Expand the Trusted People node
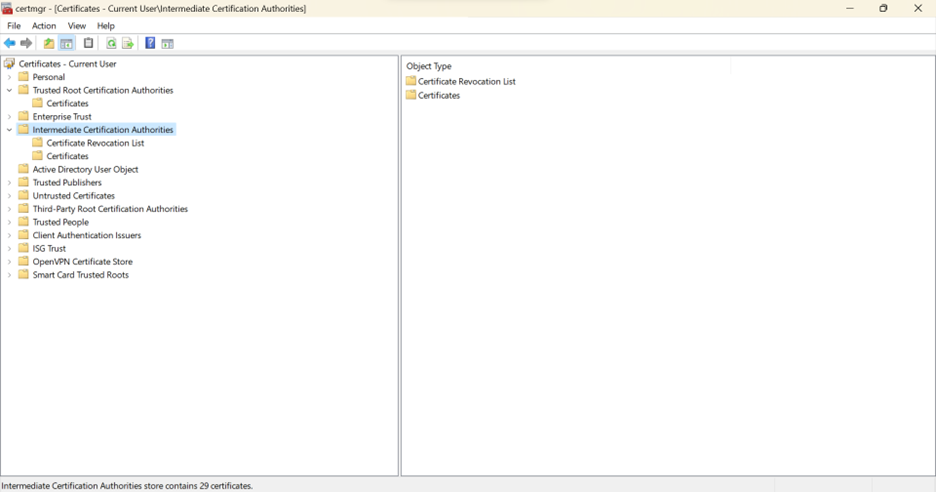 9,222
